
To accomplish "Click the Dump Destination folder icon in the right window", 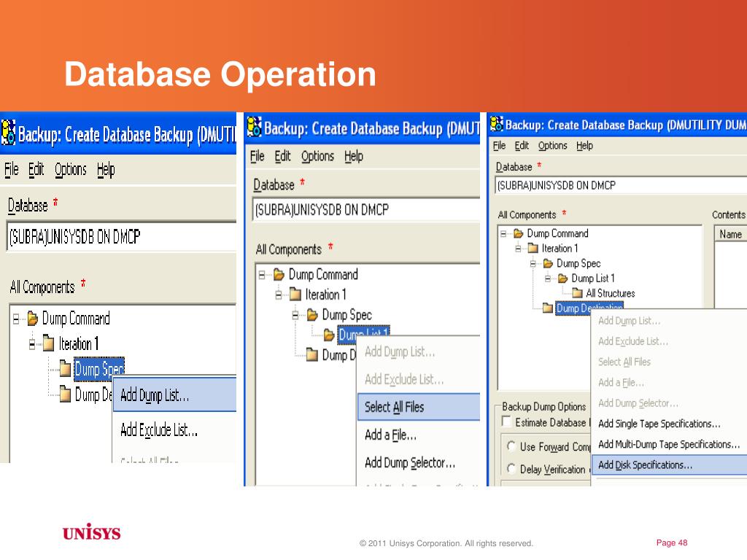I will pyautogui.click(x=548, y=308).
